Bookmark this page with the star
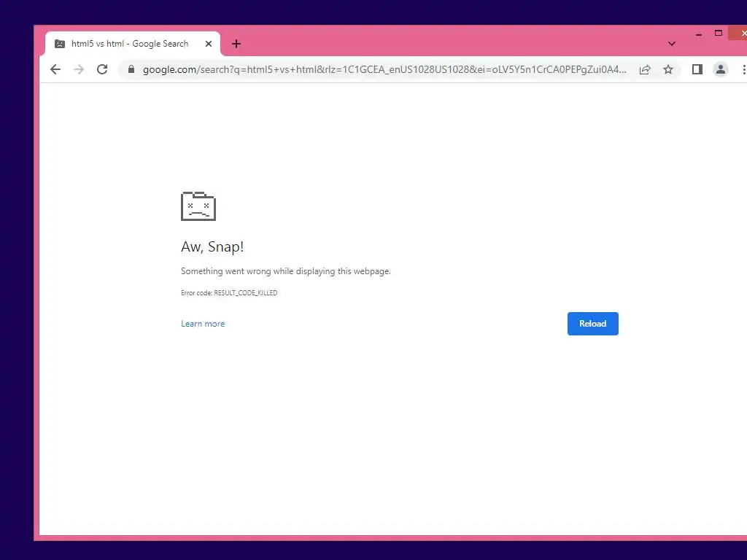The image size is (747, 560). click(668, 69)
